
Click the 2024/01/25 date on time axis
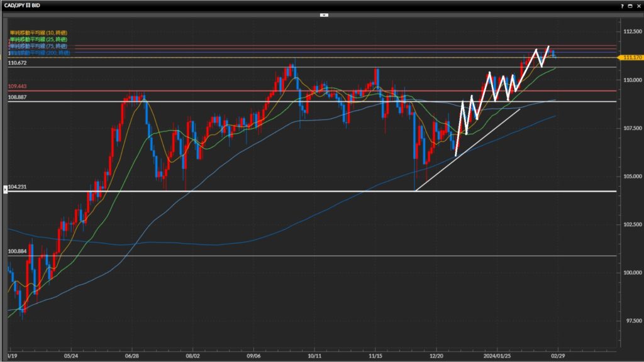pyautogui.click(x=497, y=354)
